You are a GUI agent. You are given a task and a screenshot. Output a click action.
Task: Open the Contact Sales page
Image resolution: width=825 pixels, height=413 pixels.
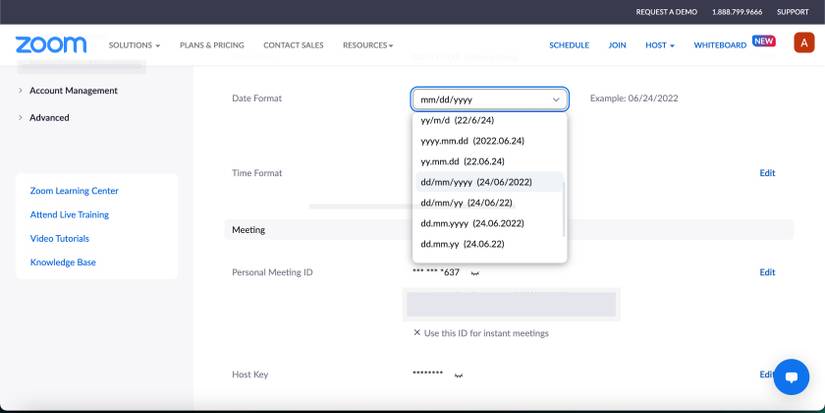(x=294, y=45)
